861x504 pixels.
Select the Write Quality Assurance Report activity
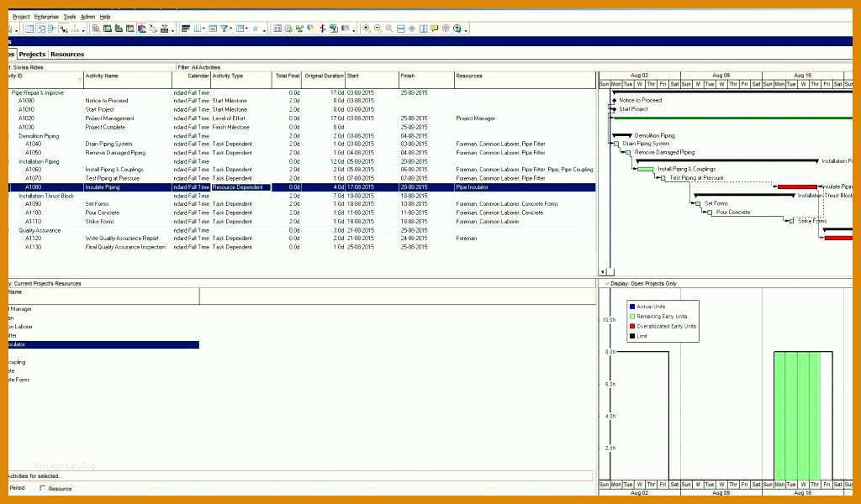[x=301, y=239]
